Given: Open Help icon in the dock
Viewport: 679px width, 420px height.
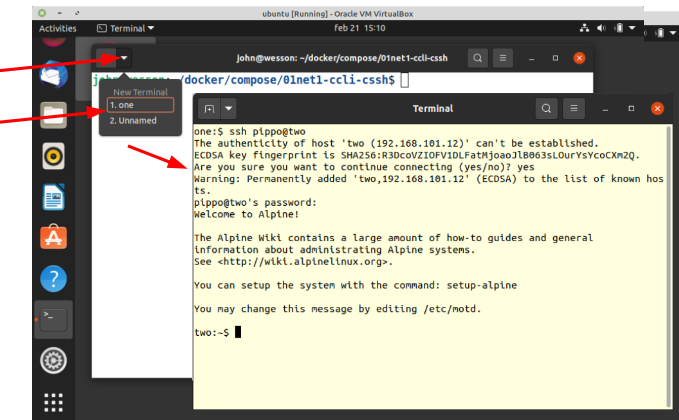Looking at the screenshot, I should 53,279.
